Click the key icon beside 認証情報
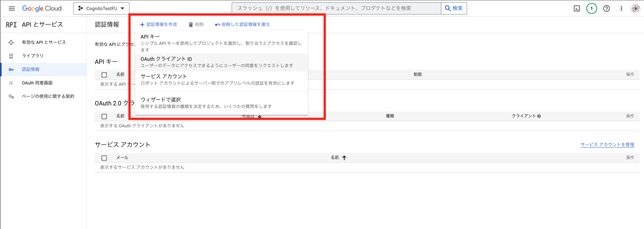The image size is (644, 229). point(11,69)
